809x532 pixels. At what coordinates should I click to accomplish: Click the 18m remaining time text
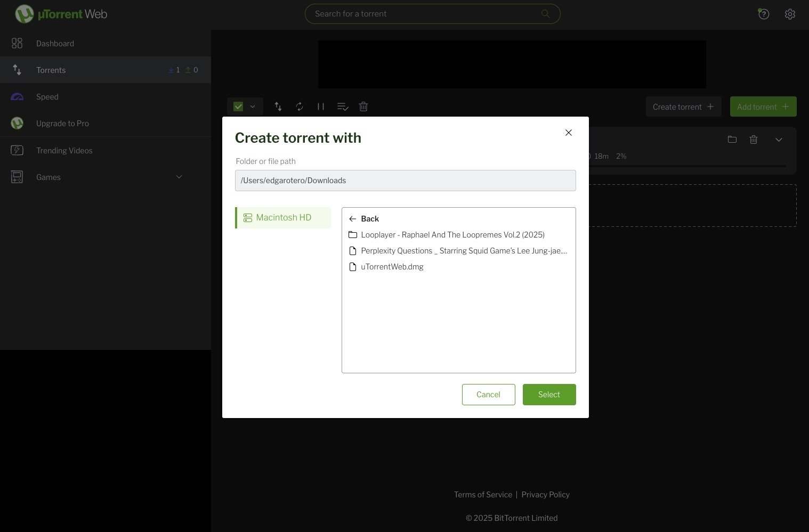pos(601,156)
